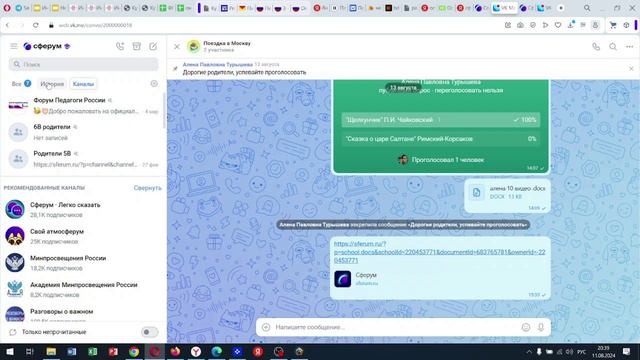Call the chat participants via phone icon
640x360 pixels.
[596, 47]
